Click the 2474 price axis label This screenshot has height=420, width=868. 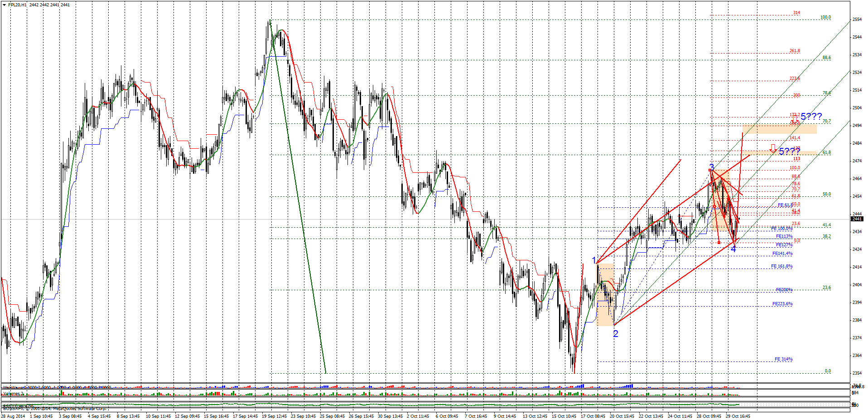[857, 161]
